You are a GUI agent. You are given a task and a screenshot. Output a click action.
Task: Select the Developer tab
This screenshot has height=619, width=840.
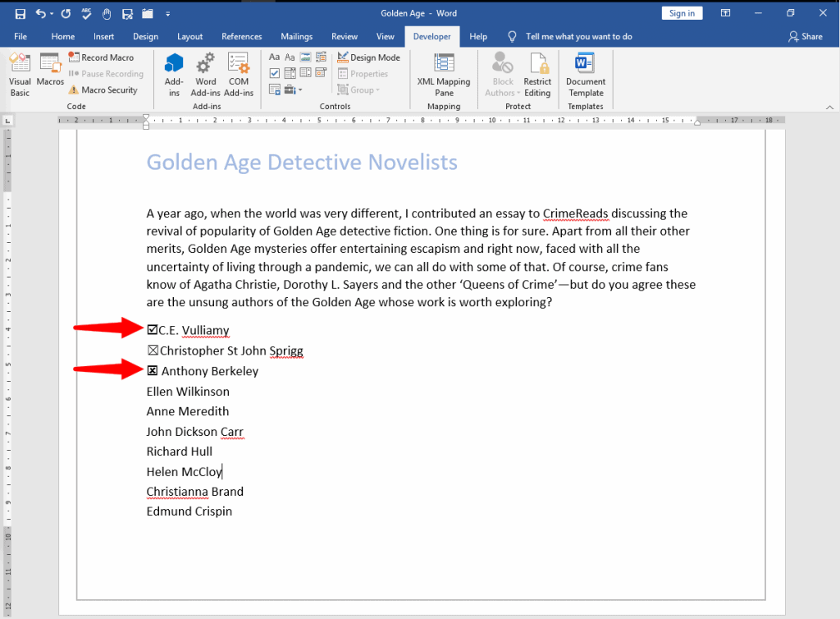[431, 36]
